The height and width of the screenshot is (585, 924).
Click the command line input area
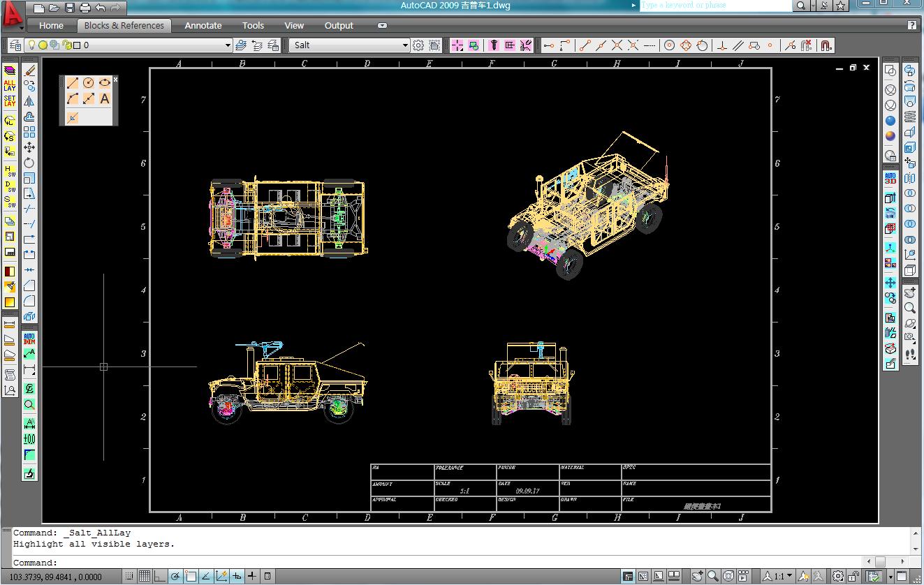(437, 562)
